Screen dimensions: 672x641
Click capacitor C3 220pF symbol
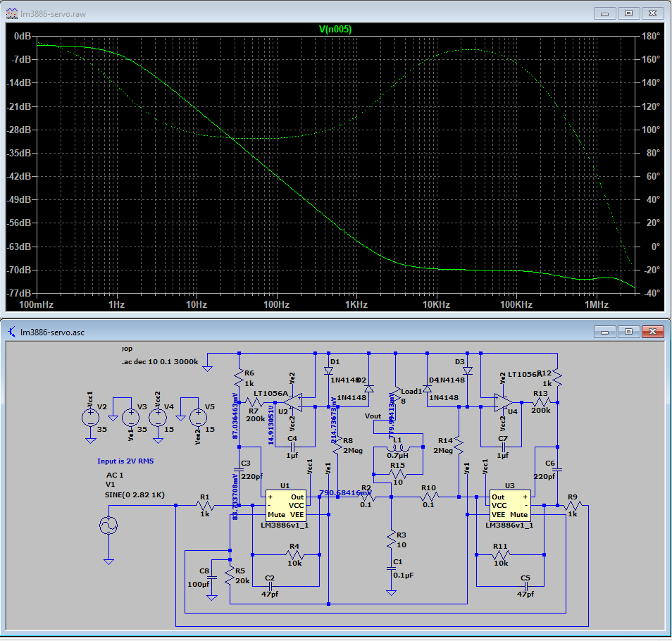[x=239, y=470]
